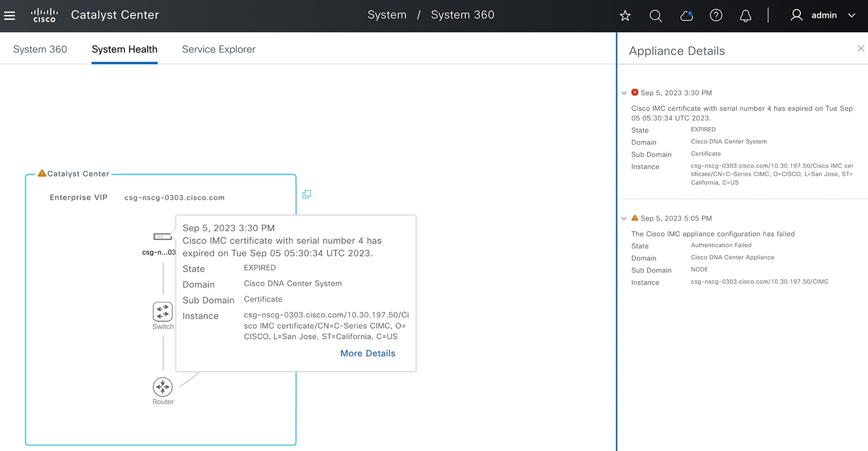Open the admin user profile icon
Viewport: 868px width, 451px height.
pyautogui.click(x=797, y=16)
